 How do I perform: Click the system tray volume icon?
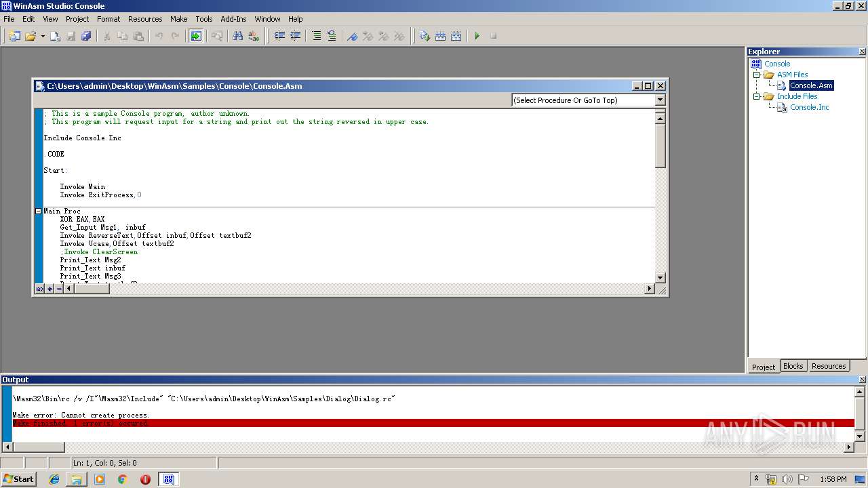click(787, 479)
